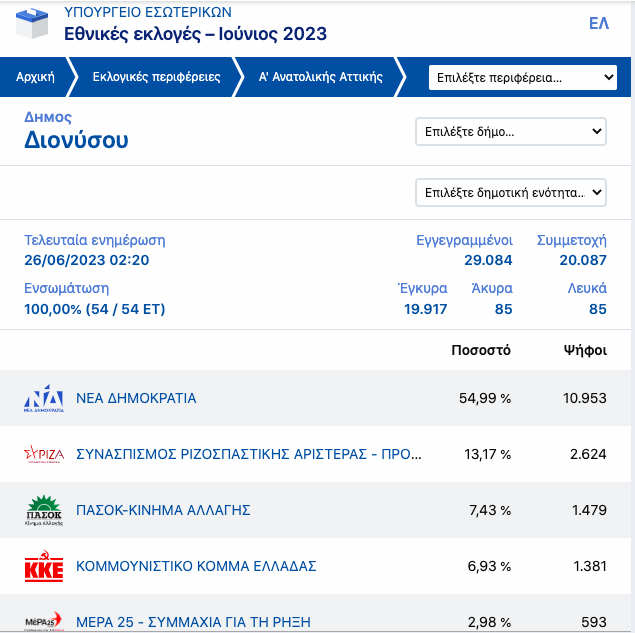635x633 pixels.
Task: Click the turnout value 20.087
Action: 583,260
